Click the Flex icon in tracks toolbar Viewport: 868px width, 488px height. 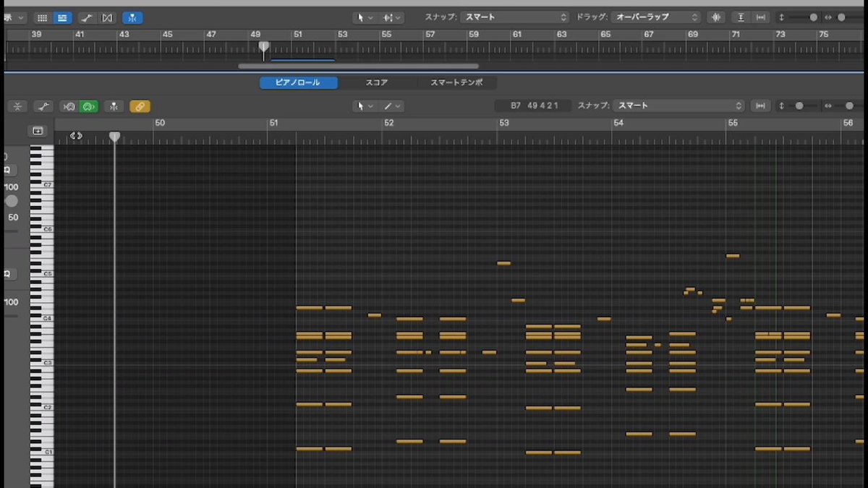pos(107,17)
